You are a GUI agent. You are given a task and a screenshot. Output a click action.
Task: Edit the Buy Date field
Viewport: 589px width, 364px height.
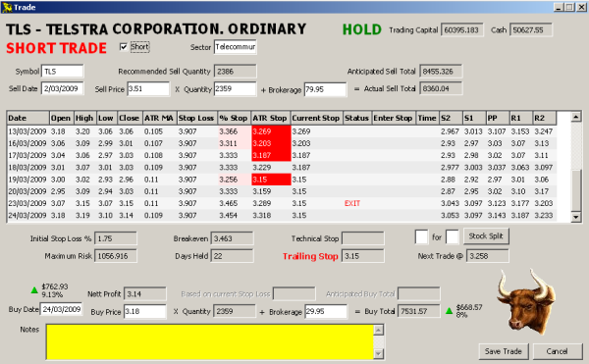61,309
